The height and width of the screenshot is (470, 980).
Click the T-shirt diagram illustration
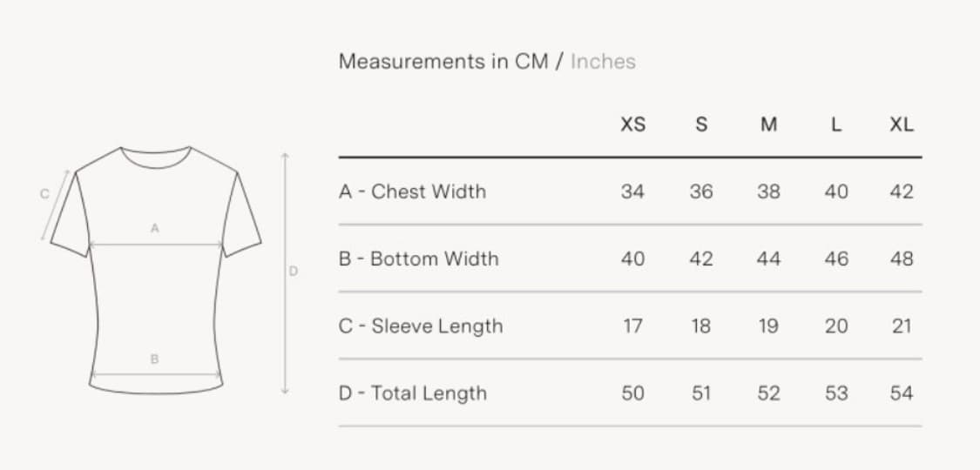(x=156, y=271)
